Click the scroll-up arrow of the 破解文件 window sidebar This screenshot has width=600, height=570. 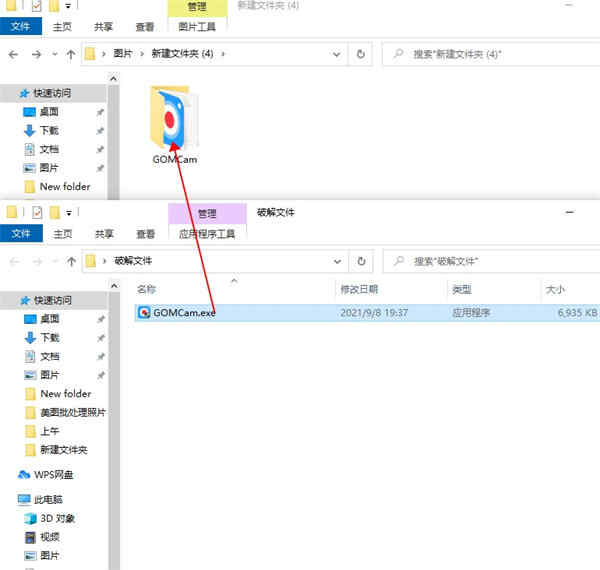coord(114,286)
